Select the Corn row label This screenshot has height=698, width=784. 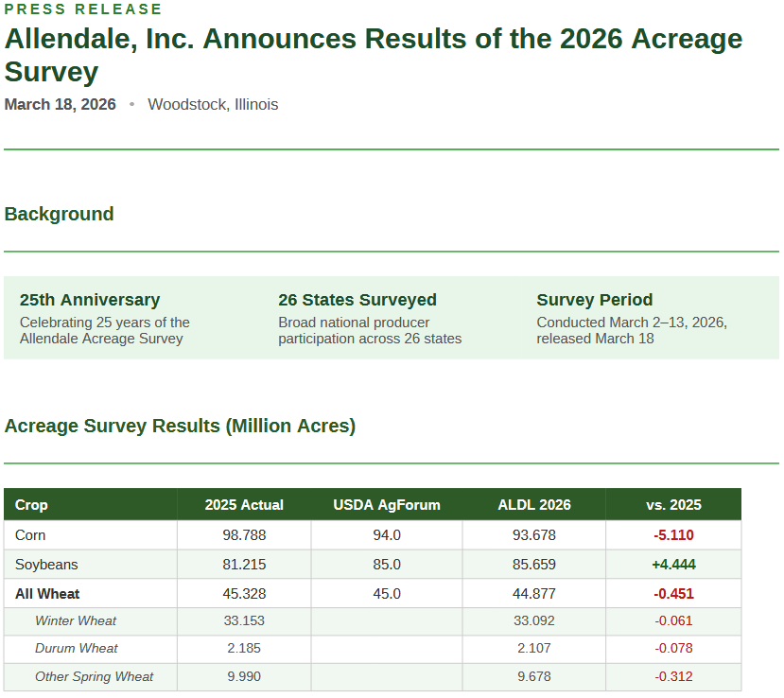(30, 535)
